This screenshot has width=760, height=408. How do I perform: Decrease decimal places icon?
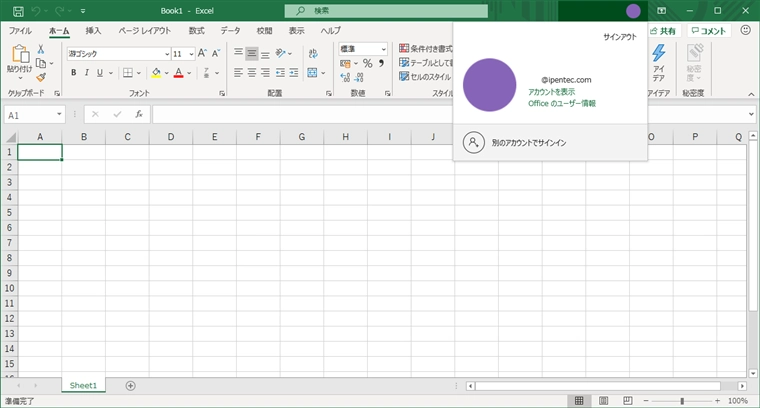[359, 78]
